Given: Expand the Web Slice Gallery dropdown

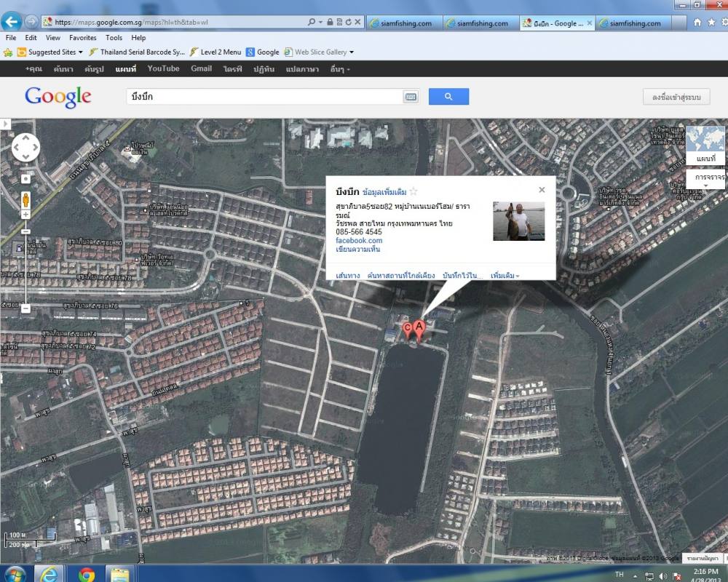Looking at the screenshot, I should click(x=352, y=52).
